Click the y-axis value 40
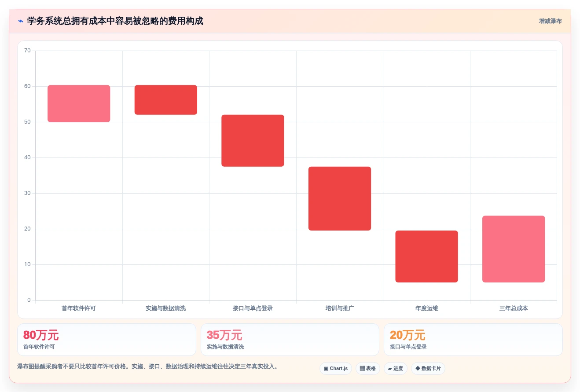This screenshot has height=392, width=580. tap(27, 158)
